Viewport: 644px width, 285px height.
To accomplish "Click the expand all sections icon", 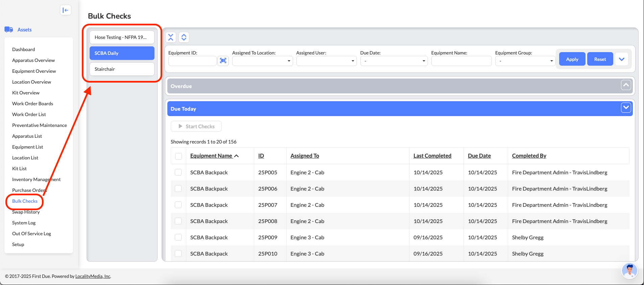I will click(x=184, y=37).
